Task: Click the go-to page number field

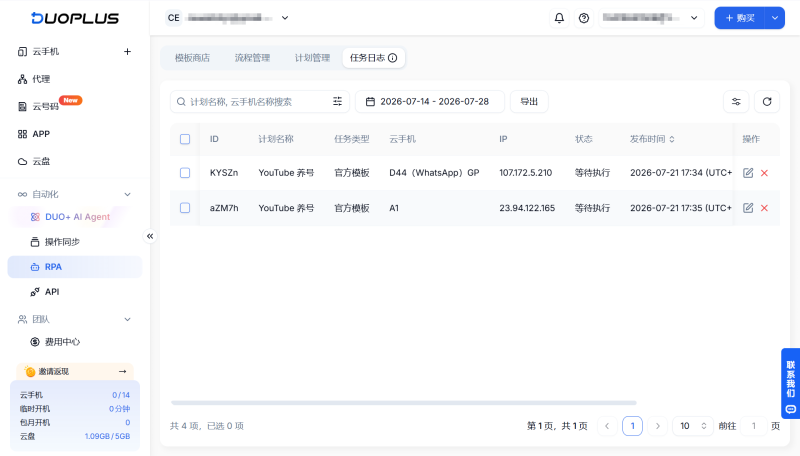Action: tap(754, 426)
